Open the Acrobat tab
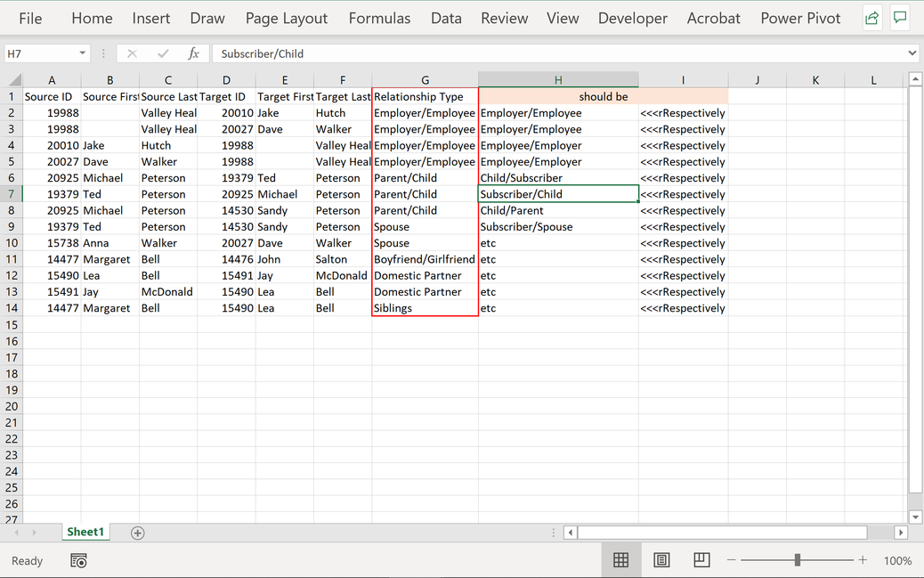 point(714,19)
